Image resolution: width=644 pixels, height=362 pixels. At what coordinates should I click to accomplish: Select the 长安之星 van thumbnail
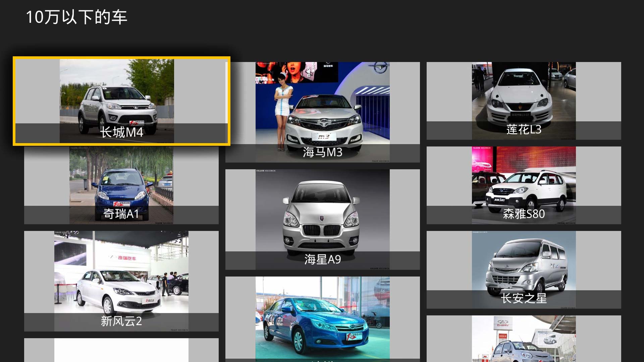pyautogui.click(x=524, y=270)
